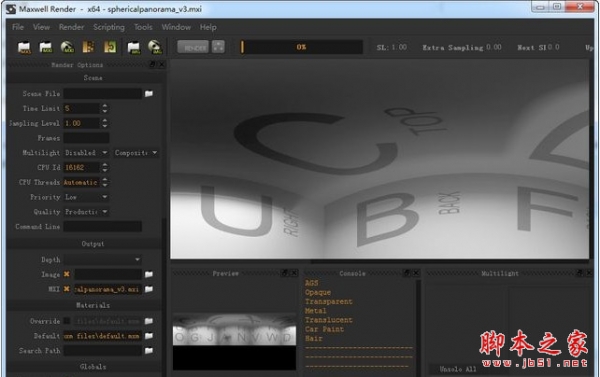Adjust CPU Id spinner arrows
600x377 pixels.
(105, 167)
